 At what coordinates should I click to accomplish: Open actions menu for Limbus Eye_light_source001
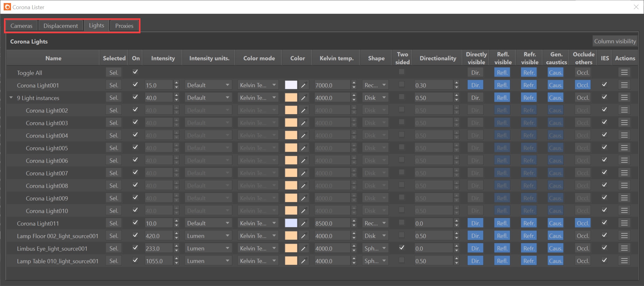(x=624, y=248)
